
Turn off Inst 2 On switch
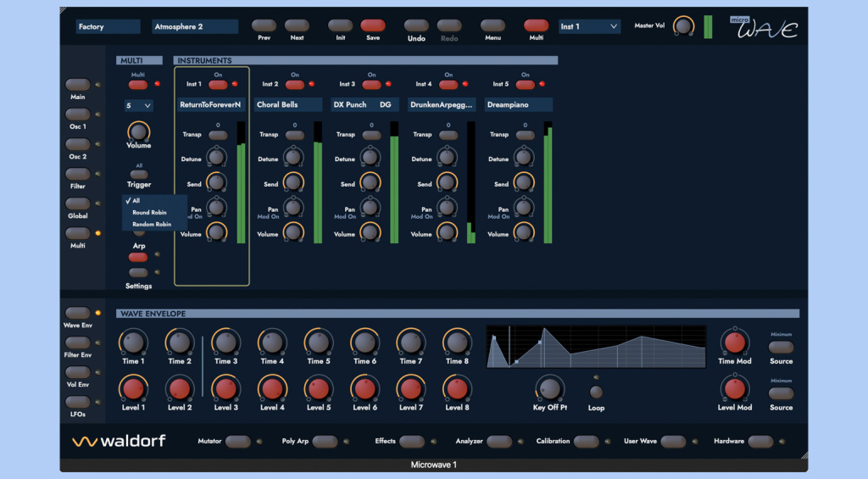pyautogui.click(x=294, y=85)
